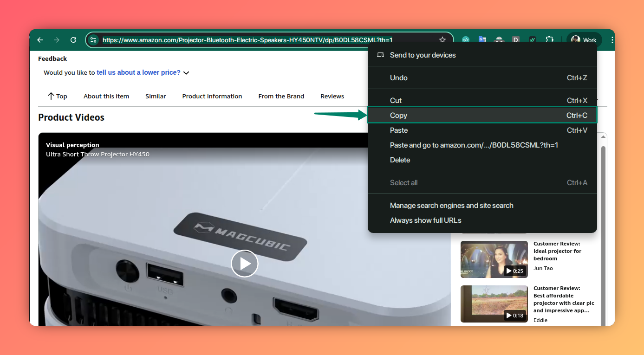This screenshot has width=644, height=355.
Task: Click Ultra Short Throw Projector HY450 title
Action: tap(98, 154)
